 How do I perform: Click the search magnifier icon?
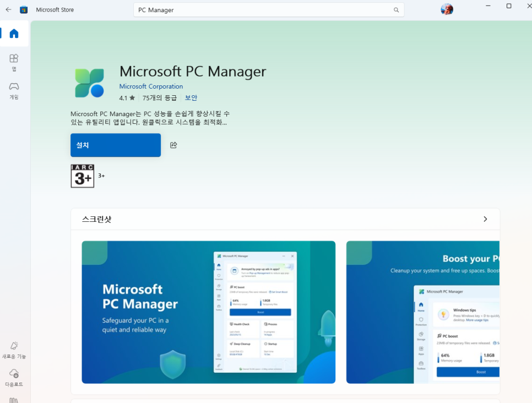[x=396, y=10]
